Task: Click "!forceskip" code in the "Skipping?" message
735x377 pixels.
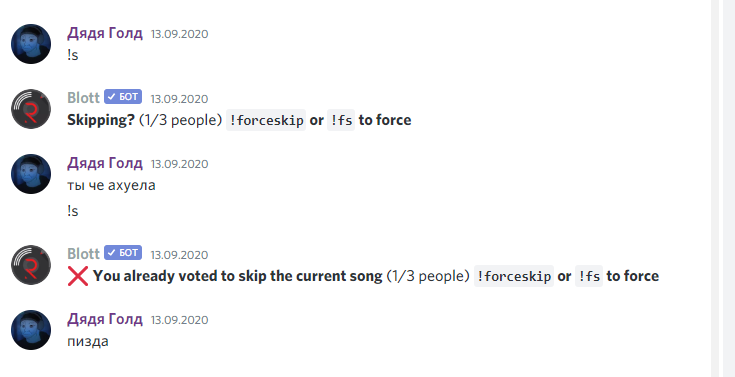Action: coord(266,120)
